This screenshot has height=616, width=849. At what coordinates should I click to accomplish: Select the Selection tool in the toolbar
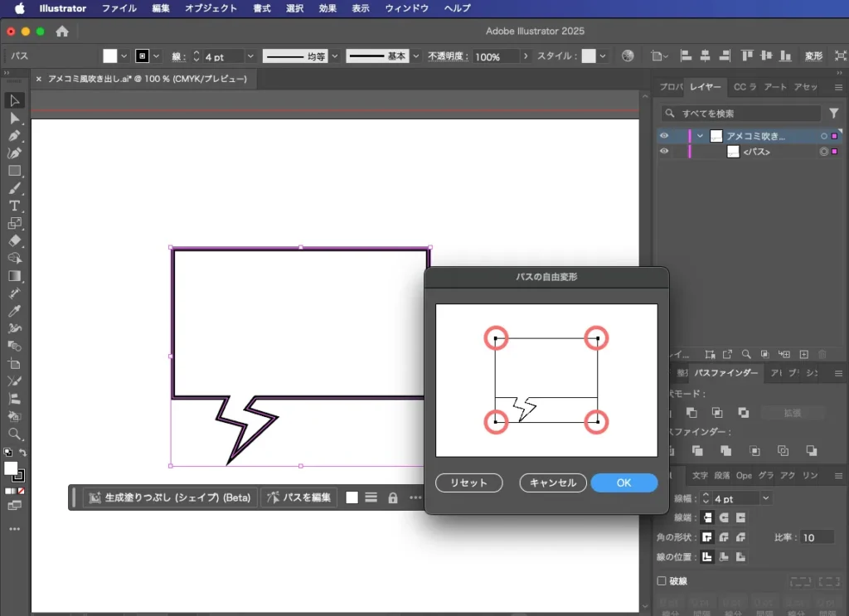coord(14,101)
